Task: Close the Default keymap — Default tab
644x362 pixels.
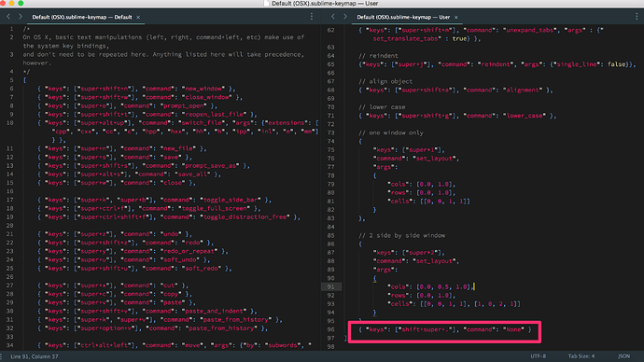Action: point(138,17)
